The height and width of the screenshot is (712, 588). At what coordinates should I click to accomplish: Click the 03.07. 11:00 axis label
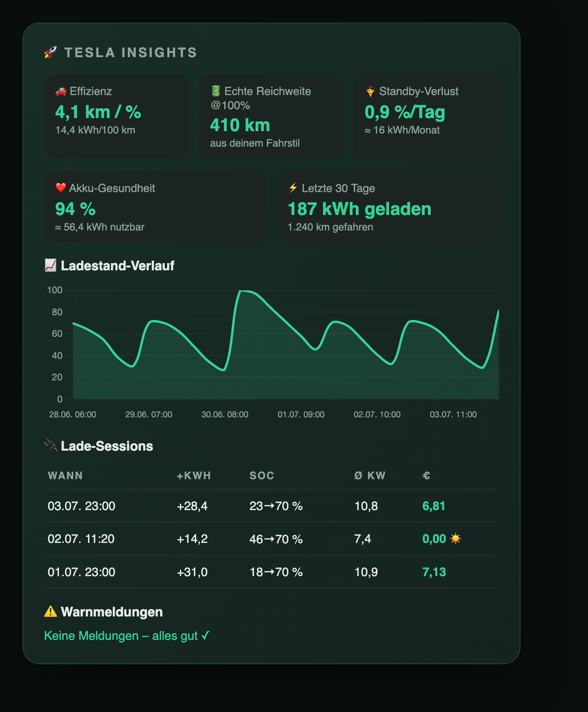[x=453, y=415]
